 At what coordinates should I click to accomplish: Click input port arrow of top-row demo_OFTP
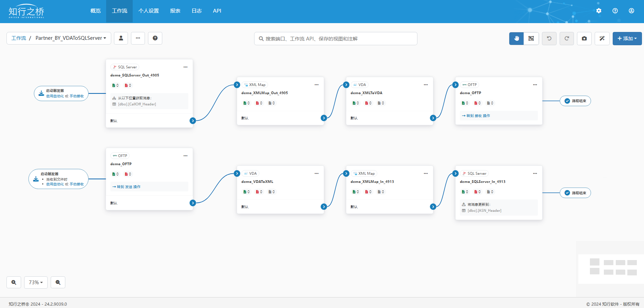click(456, 85)
